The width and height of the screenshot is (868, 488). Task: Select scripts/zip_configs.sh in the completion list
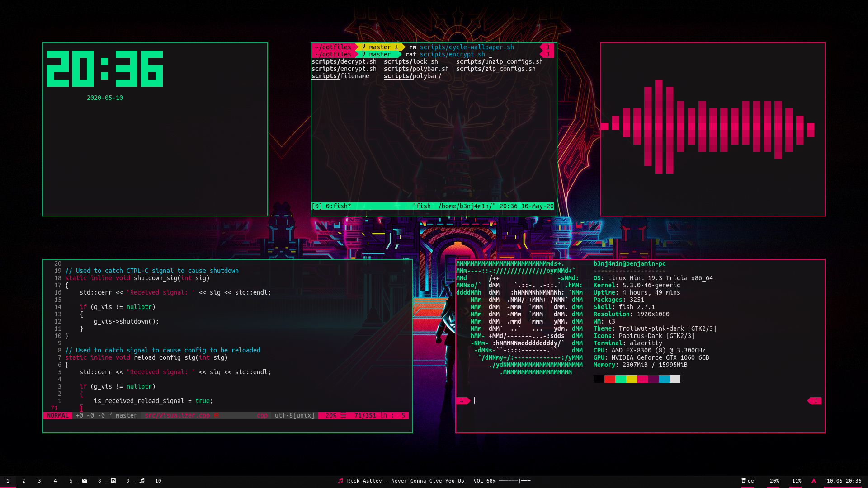pyautogui.click(x=496, y=69)
